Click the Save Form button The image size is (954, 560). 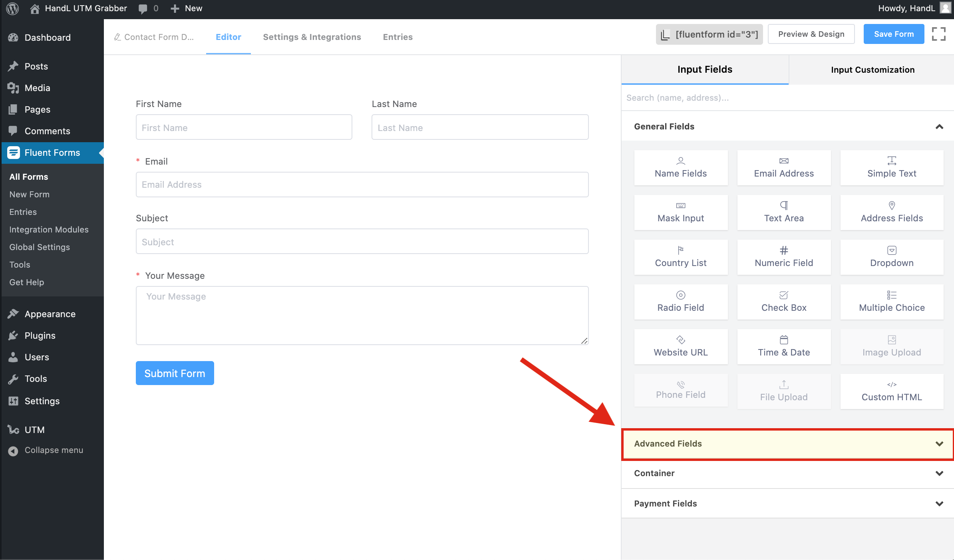893,34
